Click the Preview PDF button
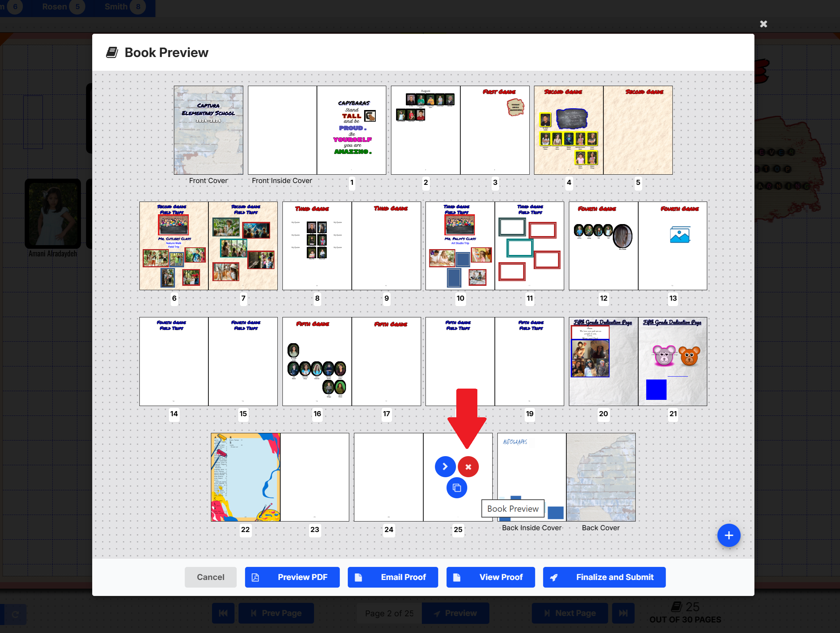 click(292, 577)
